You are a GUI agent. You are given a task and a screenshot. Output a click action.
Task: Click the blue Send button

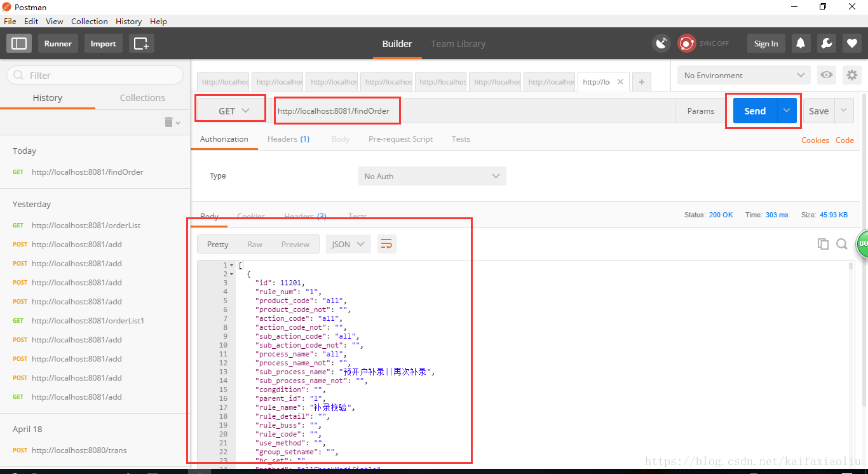(755, 111)
